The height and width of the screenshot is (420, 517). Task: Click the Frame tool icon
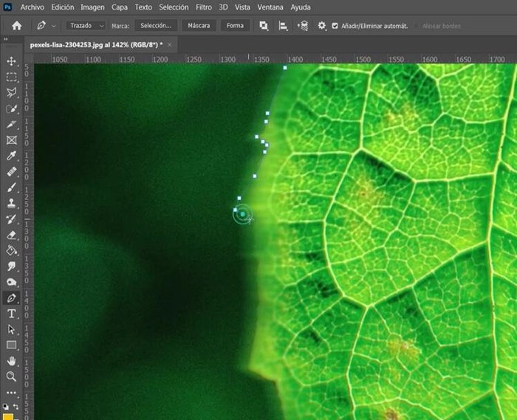[x=11, y=140]
